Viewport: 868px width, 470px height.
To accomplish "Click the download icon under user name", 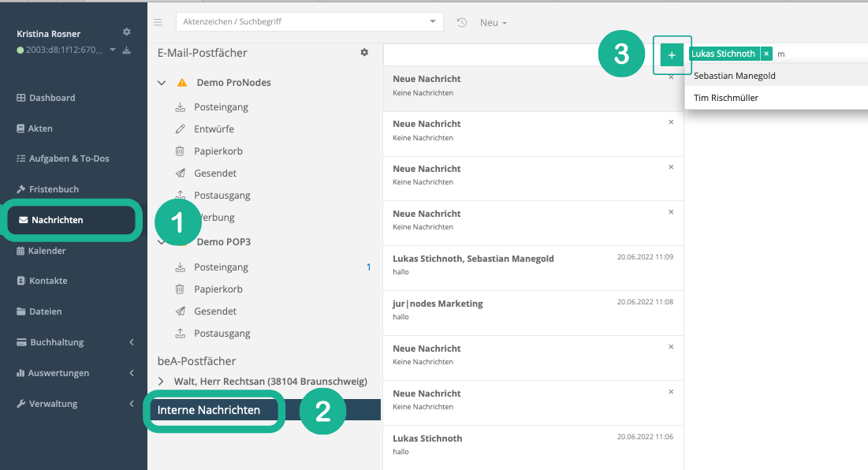I will point(126,50).
